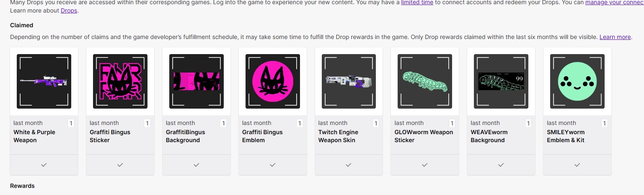Click checkmark under GraffitiBingus Background
This screenshot has width=644, height=195.
(197, 165)
